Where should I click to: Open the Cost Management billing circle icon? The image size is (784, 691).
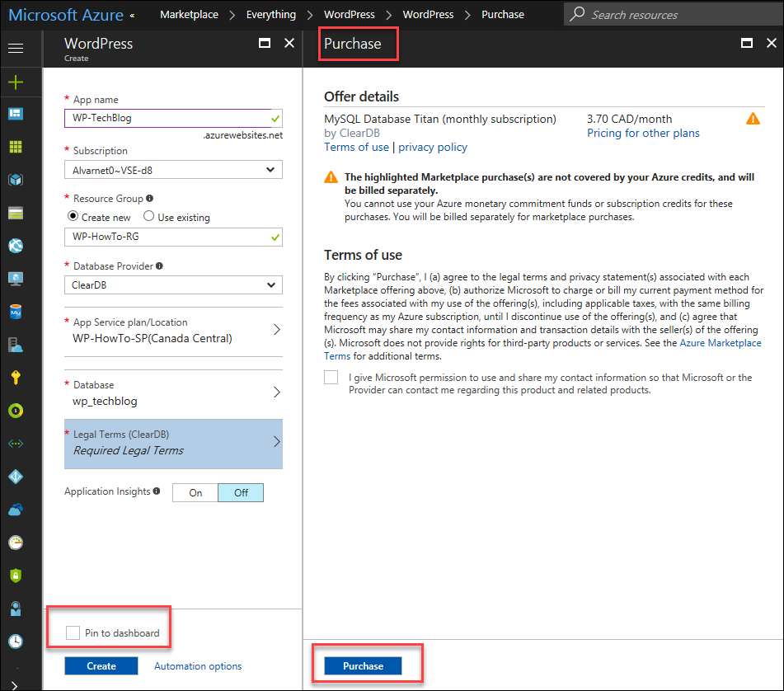pos(16,411)
